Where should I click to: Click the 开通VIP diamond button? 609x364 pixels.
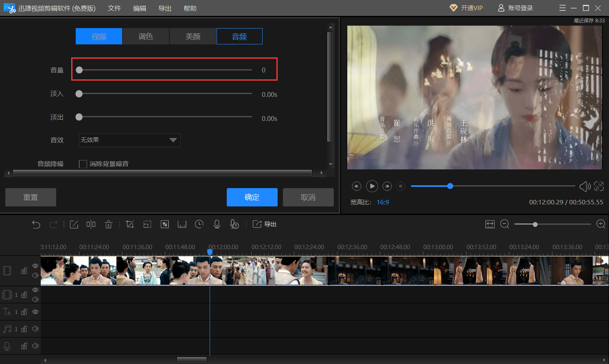pyautogui.click(x=466, y=8)
